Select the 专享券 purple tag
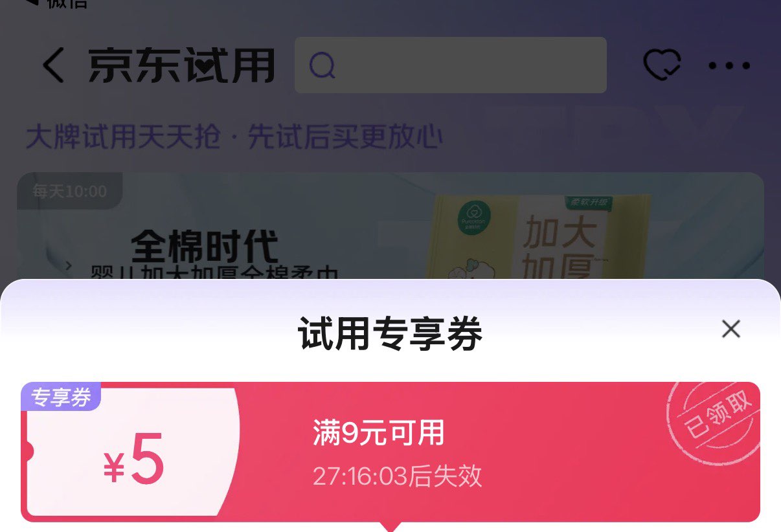The height and width of the screenshot is (532, 781). (x=62, y=397)
